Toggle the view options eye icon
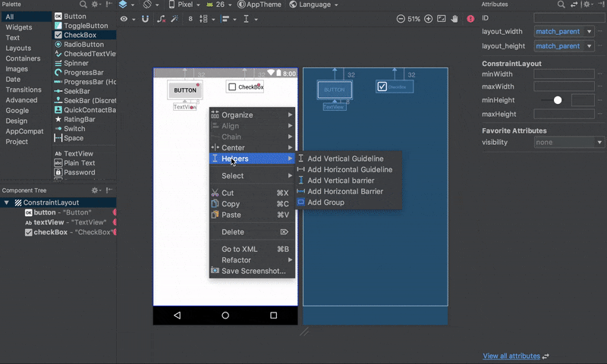607x364 pixels. [124, 18]
